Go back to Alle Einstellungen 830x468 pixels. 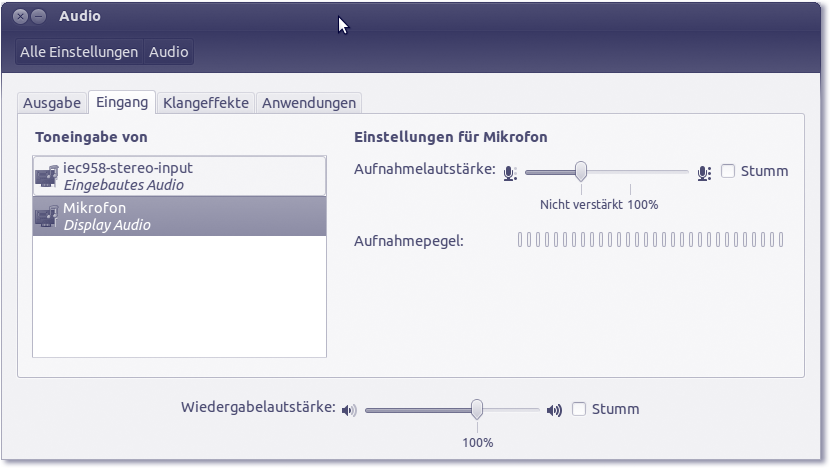pyautogui.click(x=79, y=52)
